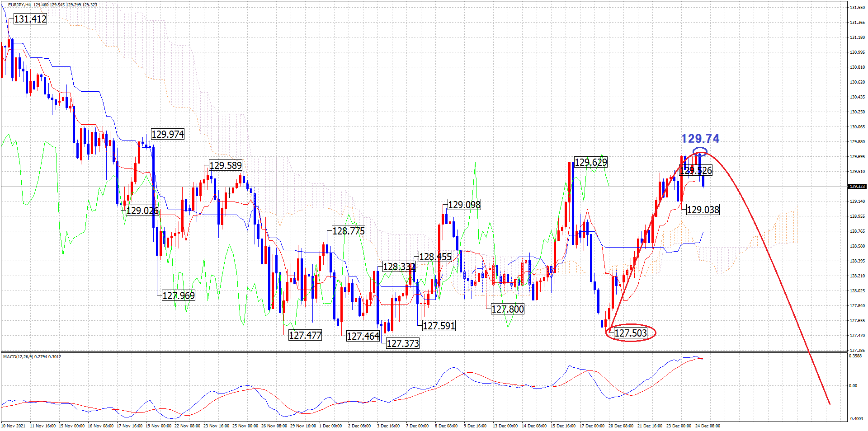The image size is (868, 431).
Task: Select the 128.775 price label
Action: point(348,231)
